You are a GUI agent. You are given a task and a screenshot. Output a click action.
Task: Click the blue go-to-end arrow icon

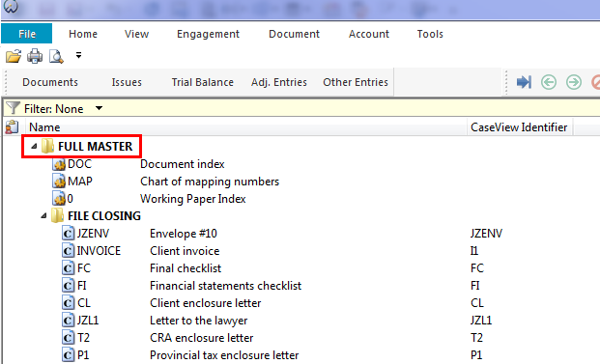524,82
